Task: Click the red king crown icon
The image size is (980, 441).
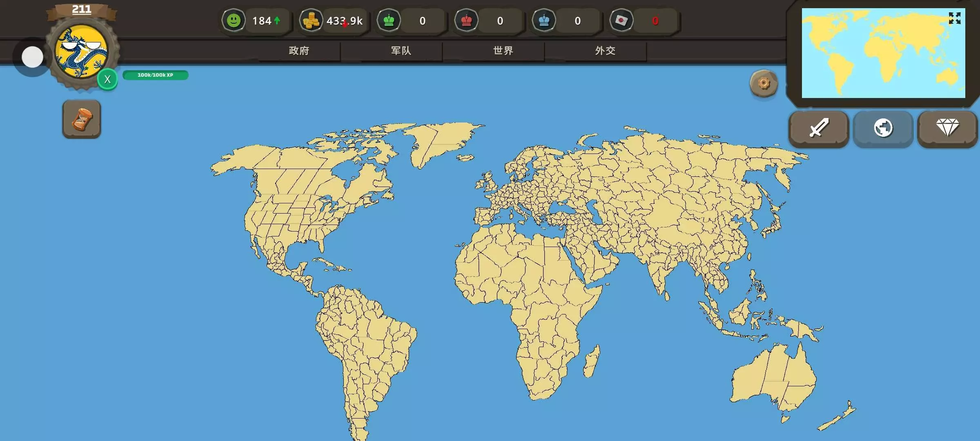Action: (466, 20)
